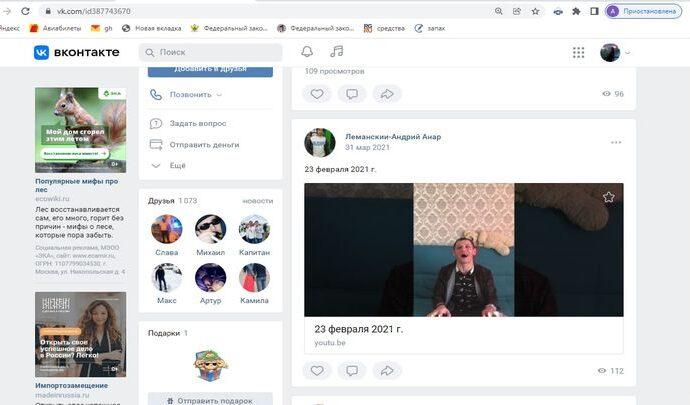
Task: Open post author name Леманскии-Андрий Анар
Action: tap(393, 137)
